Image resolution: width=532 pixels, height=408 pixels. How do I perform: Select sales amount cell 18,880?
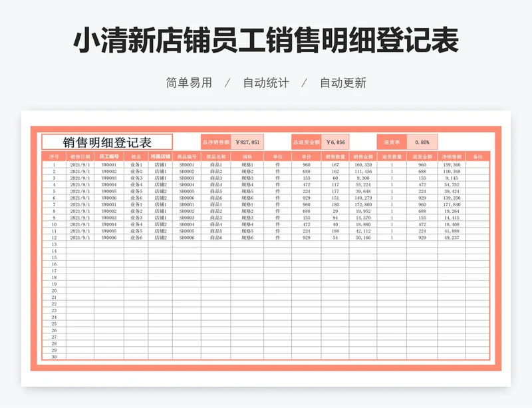click(363, 224)
